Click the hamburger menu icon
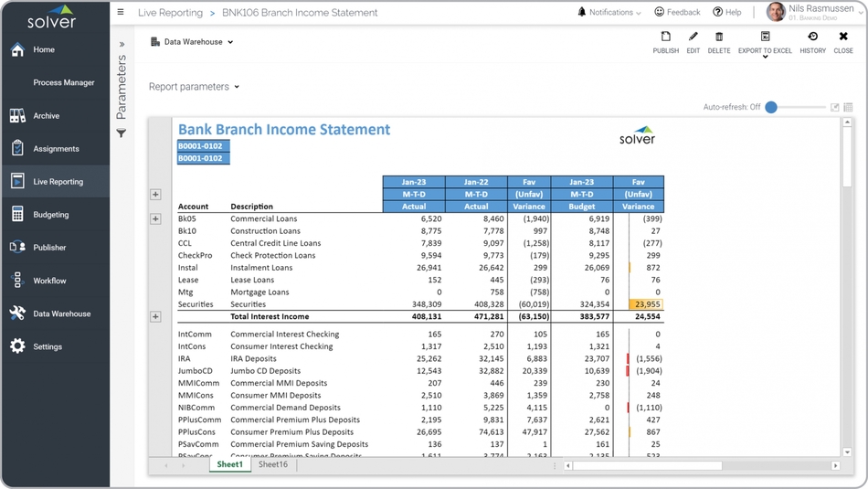This screenshot has width=868, height=489. [x=121, y=13]
